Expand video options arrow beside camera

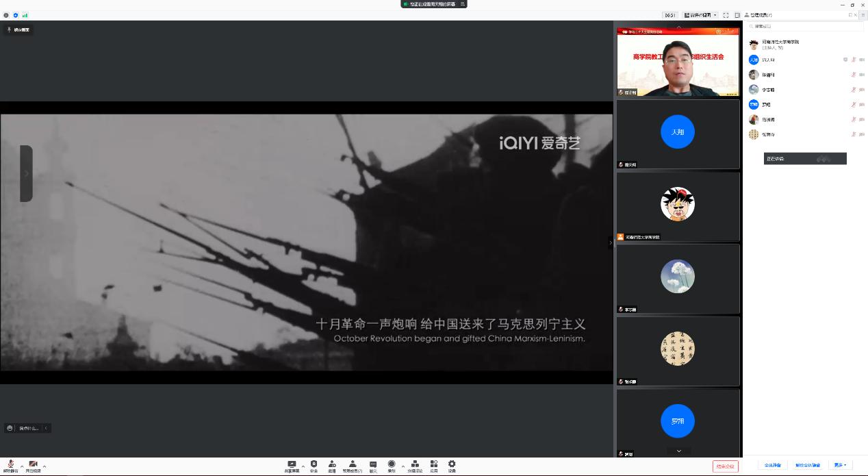(44, 466)
